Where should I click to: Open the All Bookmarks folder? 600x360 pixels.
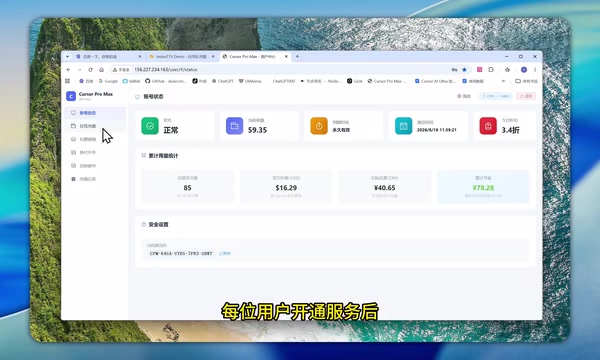527,81
